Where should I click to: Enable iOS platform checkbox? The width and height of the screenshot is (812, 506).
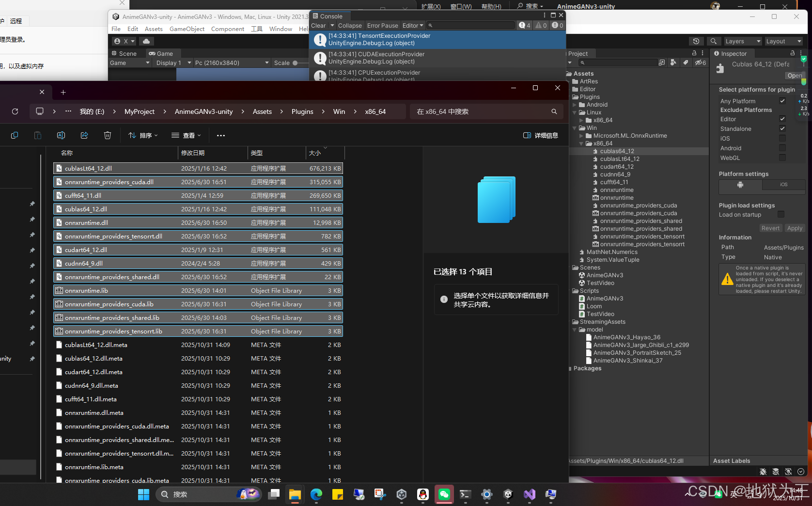pyautogui.click(x=782, y=138)
